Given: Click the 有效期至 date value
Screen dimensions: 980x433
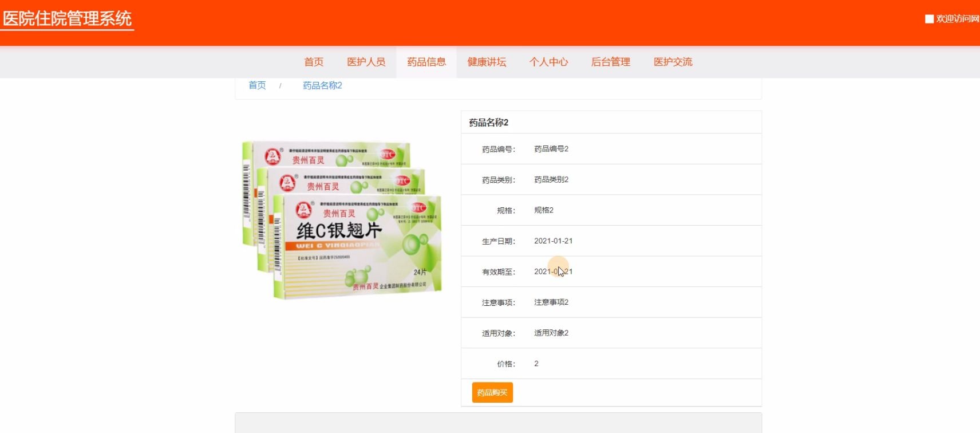Looking at the screenshot, I should 554,271.
